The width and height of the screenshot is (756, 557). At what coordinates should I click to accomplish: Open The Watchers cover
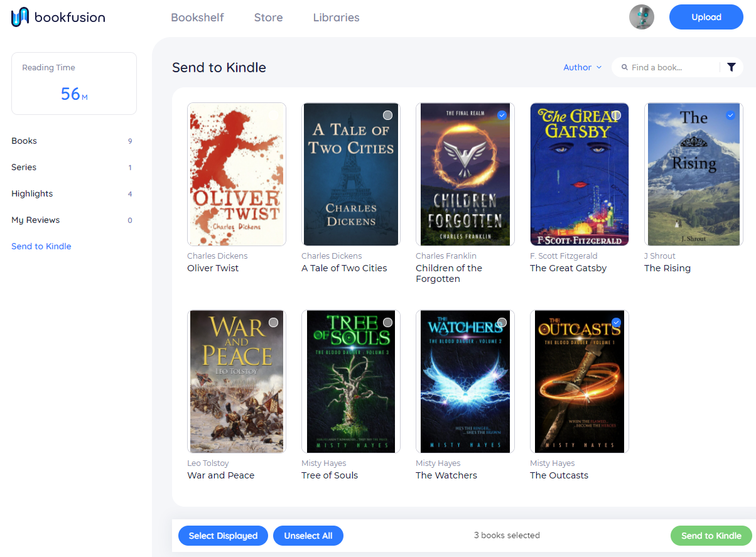point(465,381)
